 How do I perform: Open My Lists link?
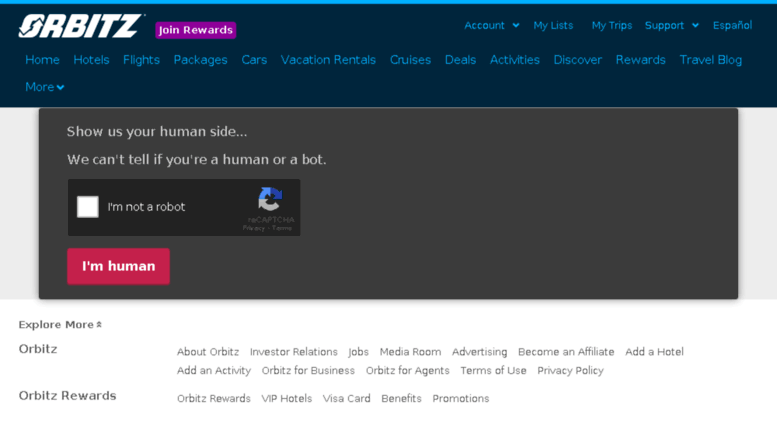pos(553,26)
